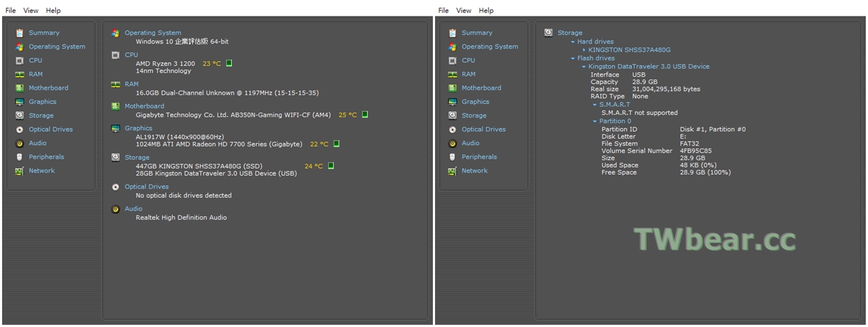Click the RAM module icon beside the 16.0GB entry
Screen dimensions: 868x327
tap(115, 84)
